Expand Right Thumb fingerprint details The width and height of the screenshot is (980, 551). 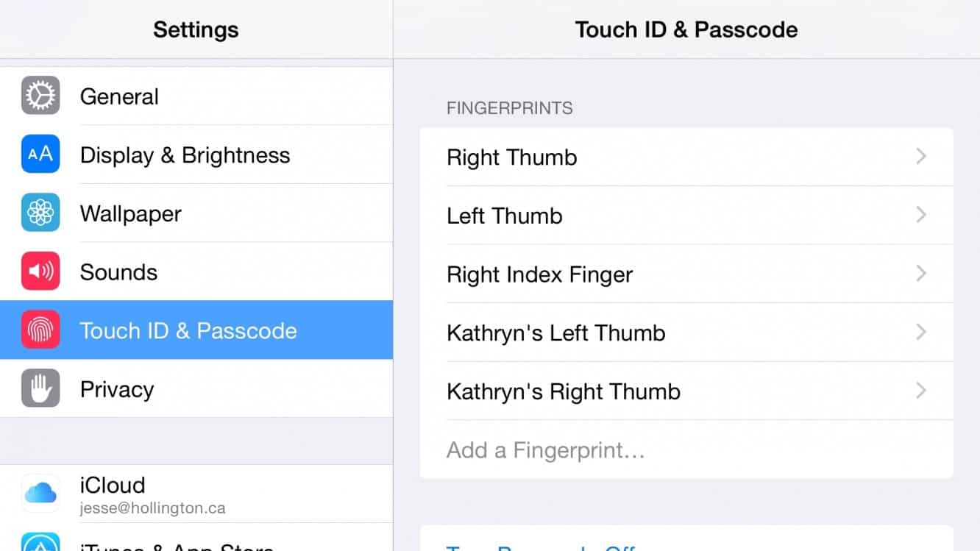920,156
